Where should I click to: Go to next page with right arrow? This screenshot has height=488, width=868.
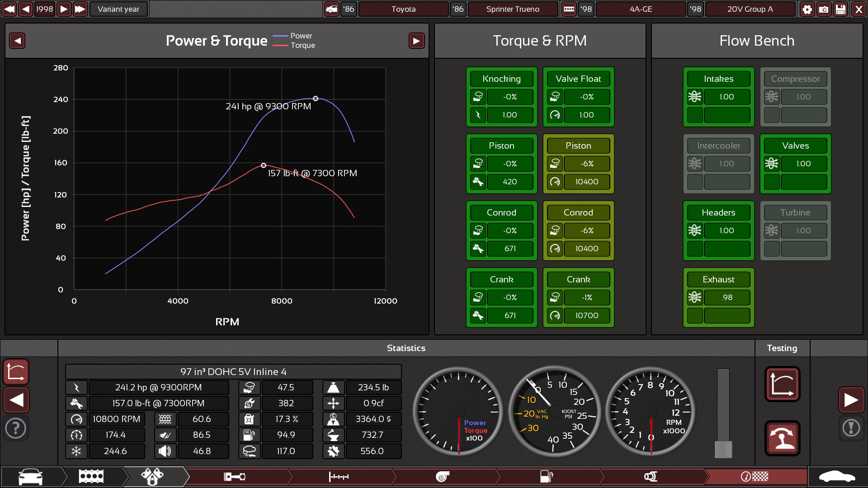pyautogui.click(x=851, y=400)
